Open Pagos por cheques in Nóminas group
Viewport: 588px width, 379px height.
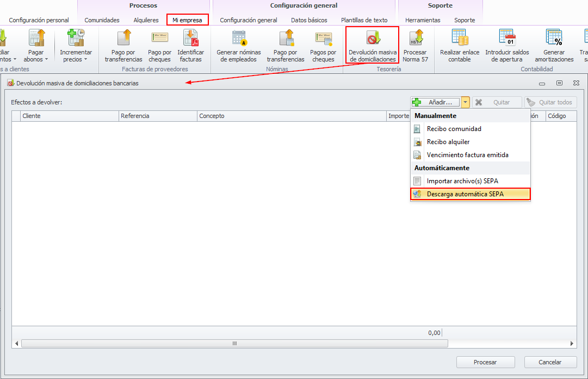tap(323, 46)
